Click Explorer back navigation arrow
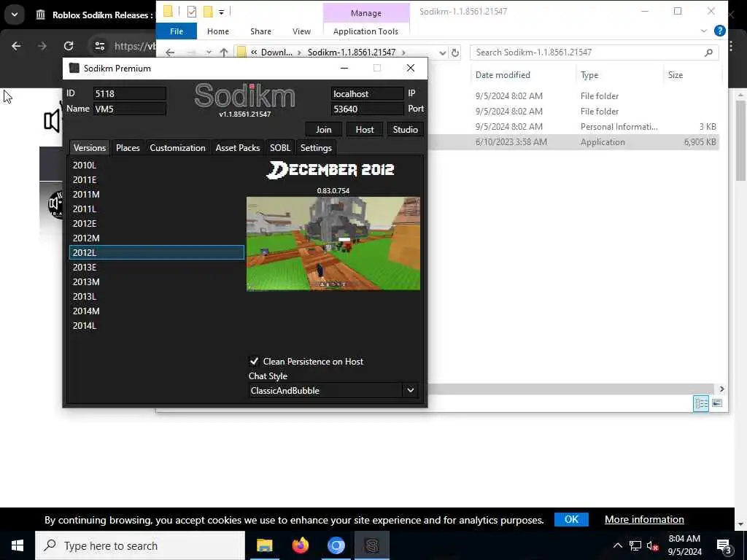 pos(170,52)
